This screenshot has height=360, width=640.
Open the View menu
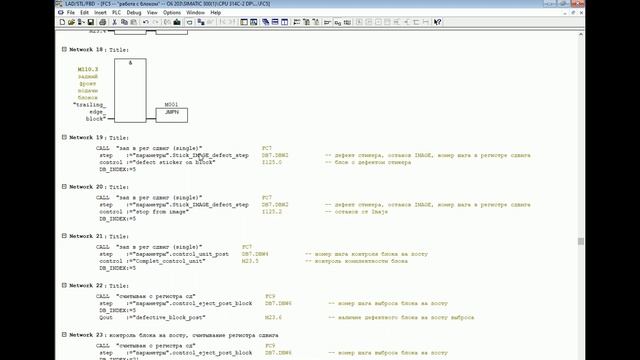(x=152, y=13)
